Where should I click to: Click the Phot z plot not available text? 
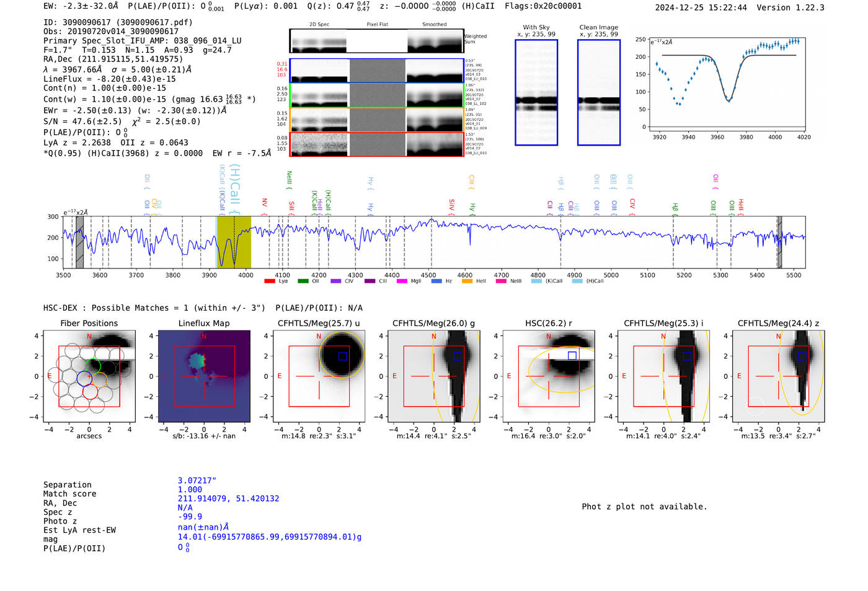(x=644, y=507)
